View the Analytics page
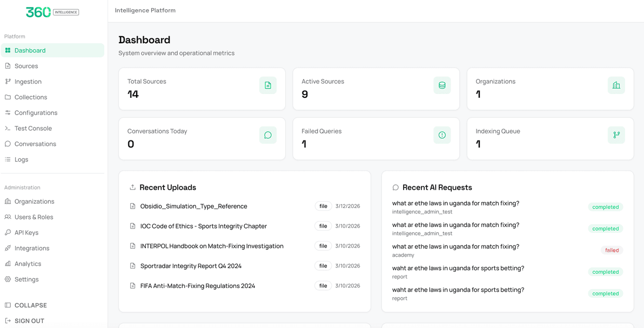This screenshot has width=644, height=328. [x=52, y=264]
